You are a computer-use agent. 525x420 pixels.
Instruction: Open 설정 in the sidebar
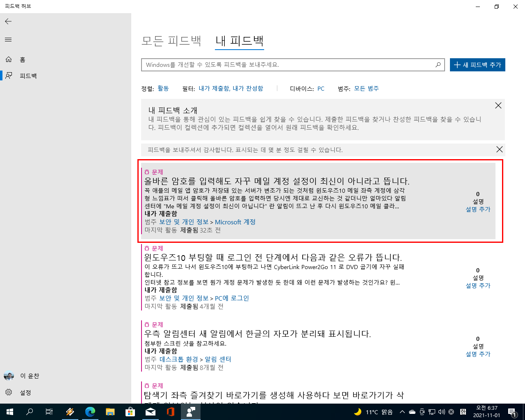click(x=66, y=393)
